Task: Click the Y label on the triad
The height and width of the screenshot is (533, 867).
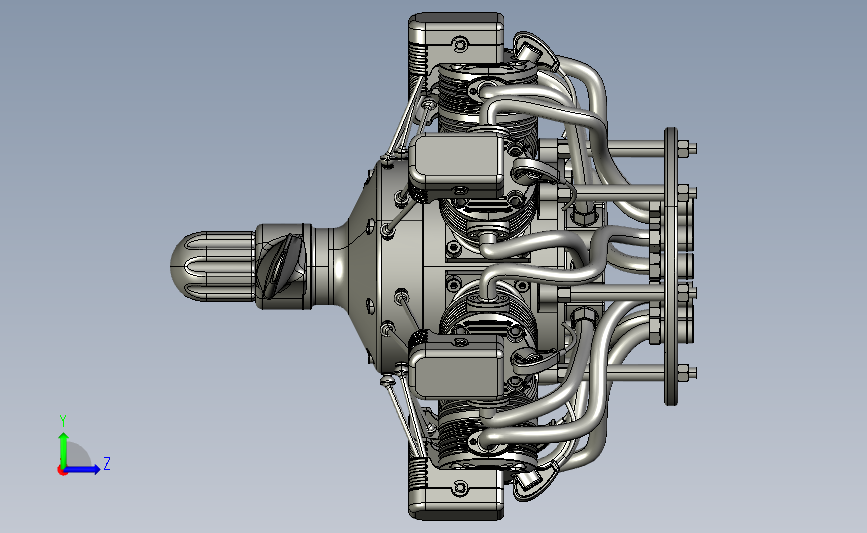Action: [63, 421]
